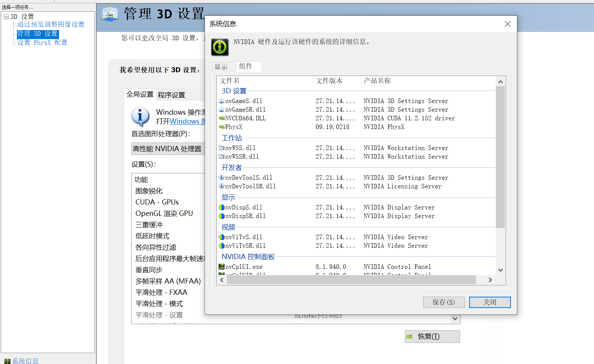The height and width of the screenshot is (364, 594).
Task: Switch to the 显示 tab
Action: (224, 67)
